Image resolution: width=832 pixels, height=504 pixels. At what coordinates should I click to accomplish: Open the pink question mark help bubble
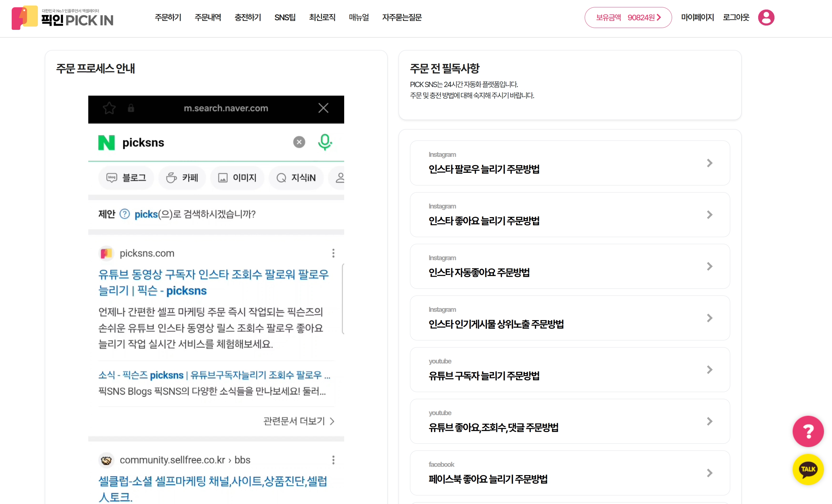808,431
